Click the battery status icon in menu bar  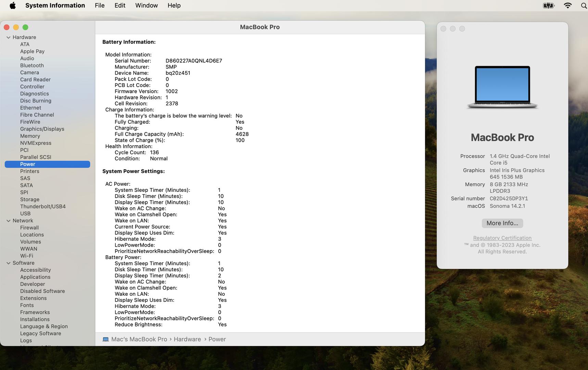point(548,5)
